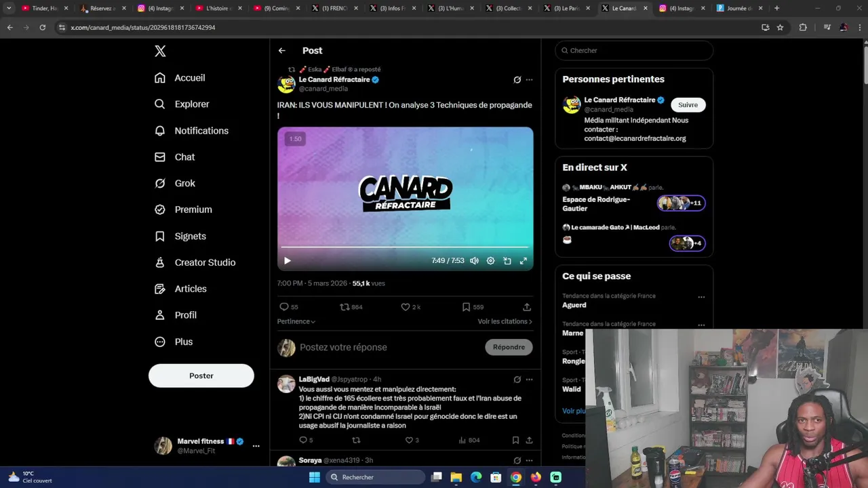Open Creator Studio
This screenshot has width=868, height=488.
click(x=195, y=262)
